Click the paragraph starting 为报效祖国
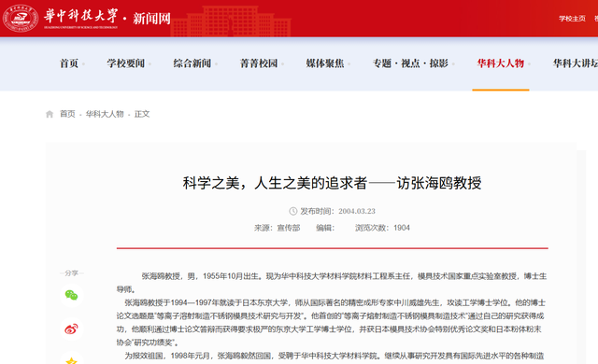The height and width of the screenshot is (364, 598). [x=331, y=356]
